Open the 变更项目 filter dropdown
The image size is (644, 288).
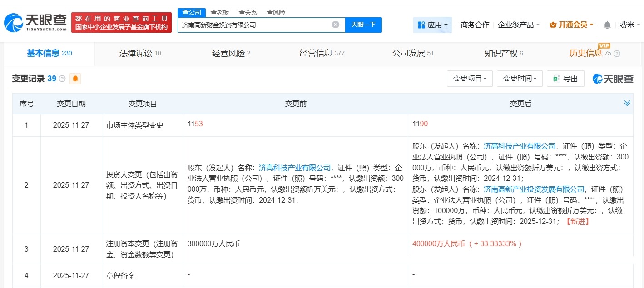[x=470, y=78]
